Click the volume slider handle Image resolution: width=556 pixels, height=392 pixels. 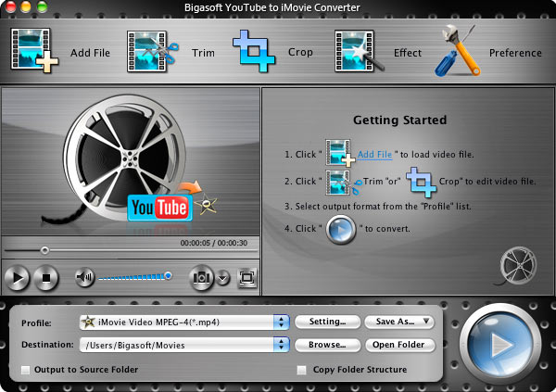(169, 275)
